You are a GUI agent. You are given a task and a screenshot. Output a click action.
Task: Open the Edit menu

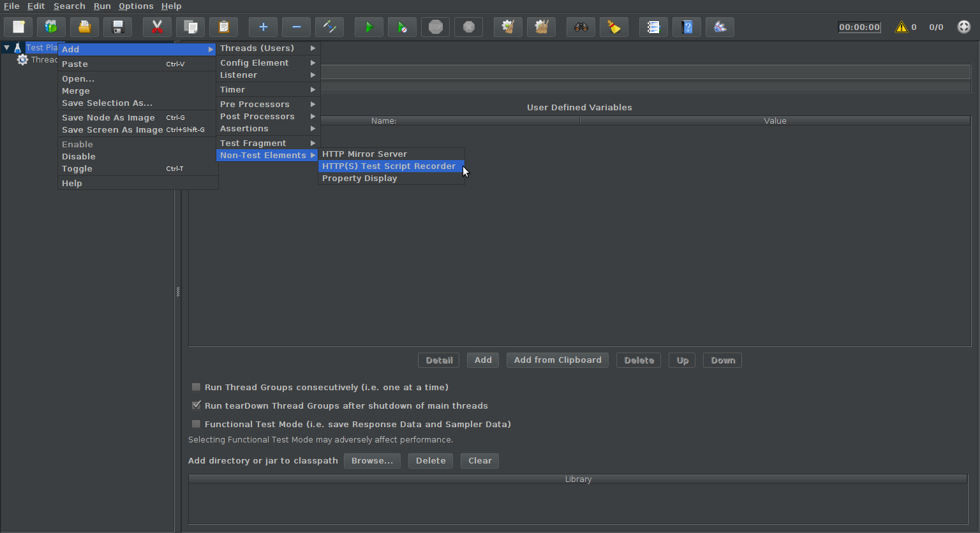pyautogui.click(x=36, y=6)
